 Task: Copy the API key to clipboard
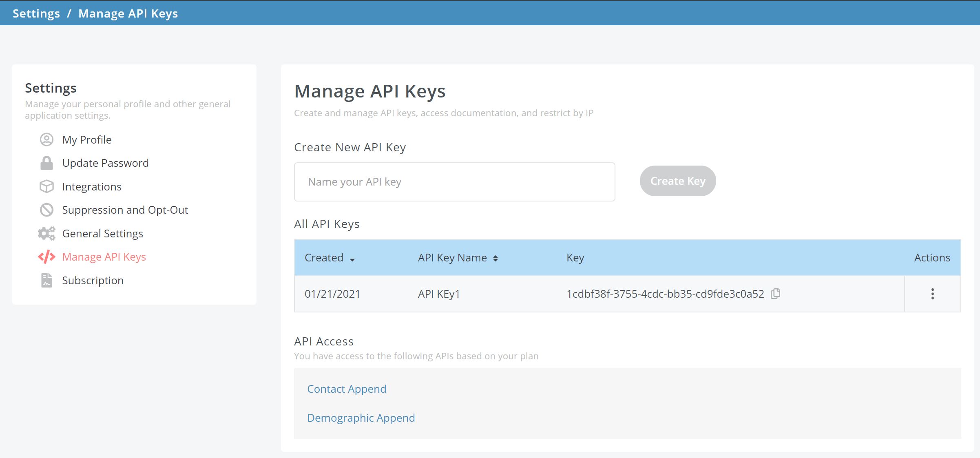tap(775, 294)
